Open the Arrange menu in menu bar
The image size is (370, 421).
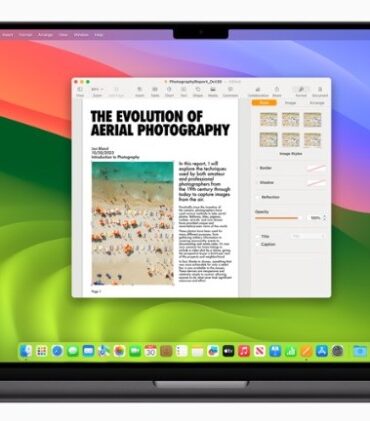point(45,35)
